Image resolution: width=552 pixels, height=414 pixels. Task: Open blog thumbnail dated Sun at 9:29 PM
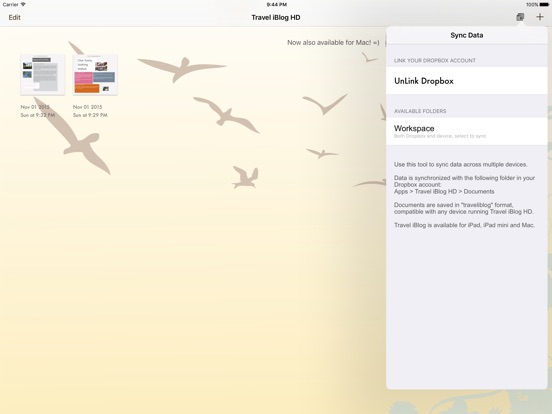(95, 75)
